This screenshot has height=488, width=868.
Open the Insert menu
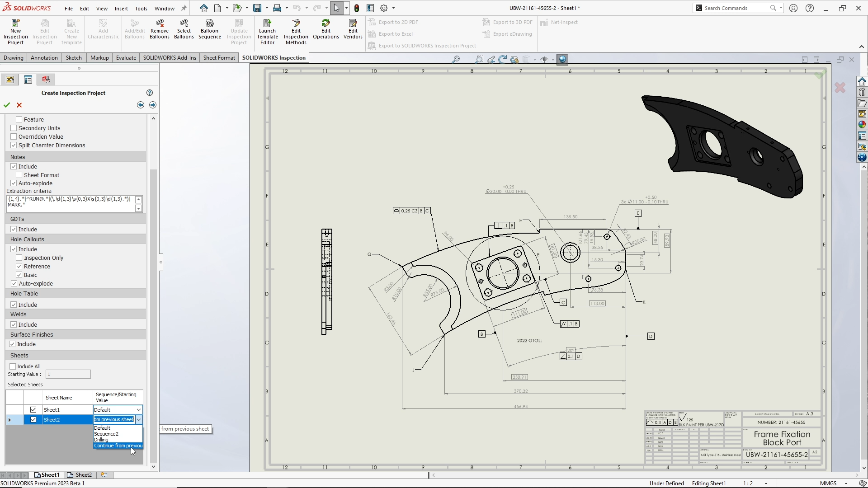coord(121,8)
